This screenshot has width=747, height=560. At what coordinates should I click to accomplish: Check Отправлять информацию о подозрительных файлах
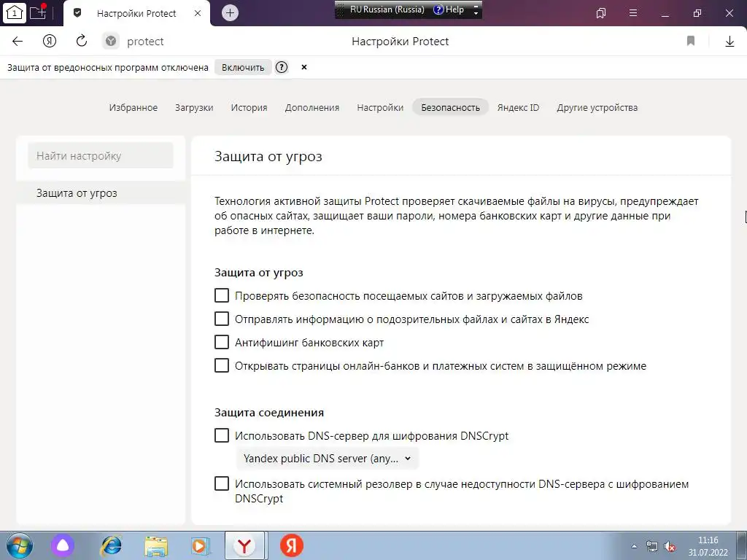pos(222,319)
